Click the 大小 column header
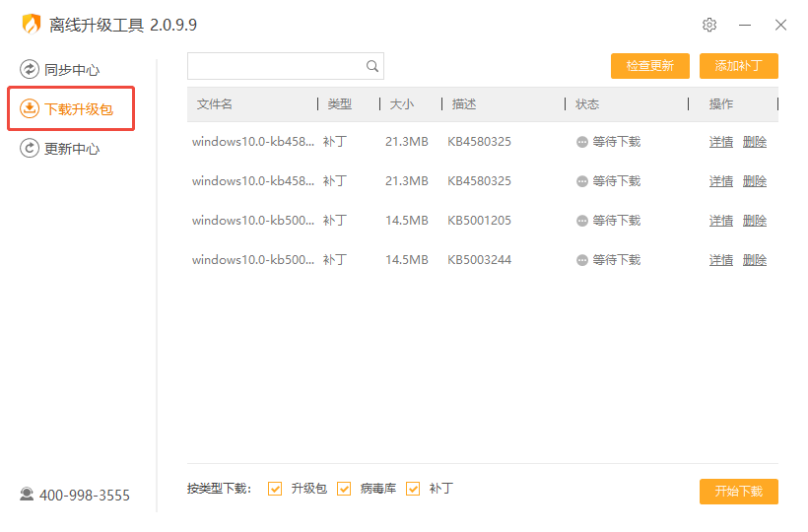Screen dimensions: 808x532 401,104
